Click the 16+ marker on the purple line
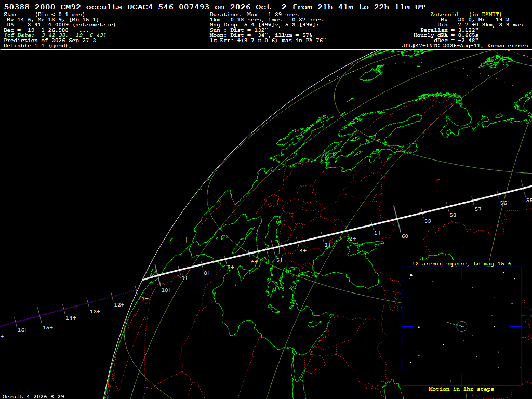 tap(23, 330)
